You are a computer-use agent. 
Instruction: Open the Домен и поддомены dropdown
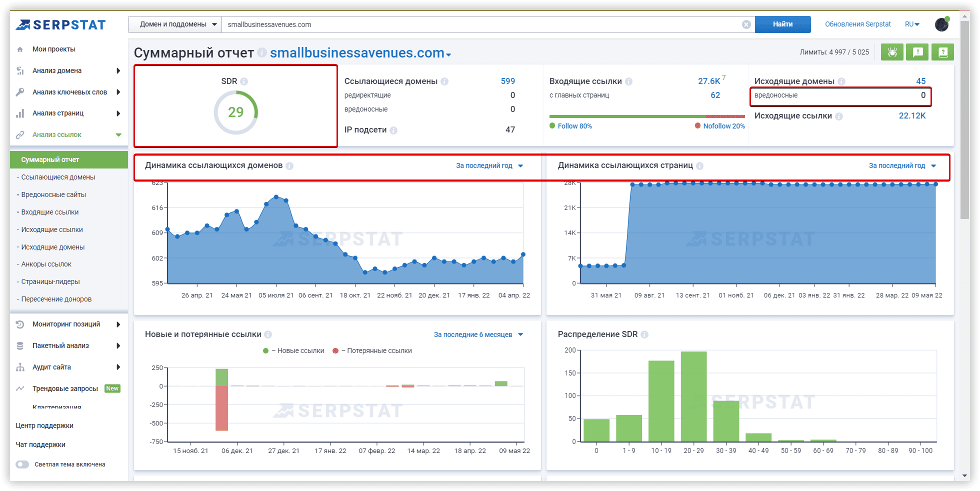[175, 24]
